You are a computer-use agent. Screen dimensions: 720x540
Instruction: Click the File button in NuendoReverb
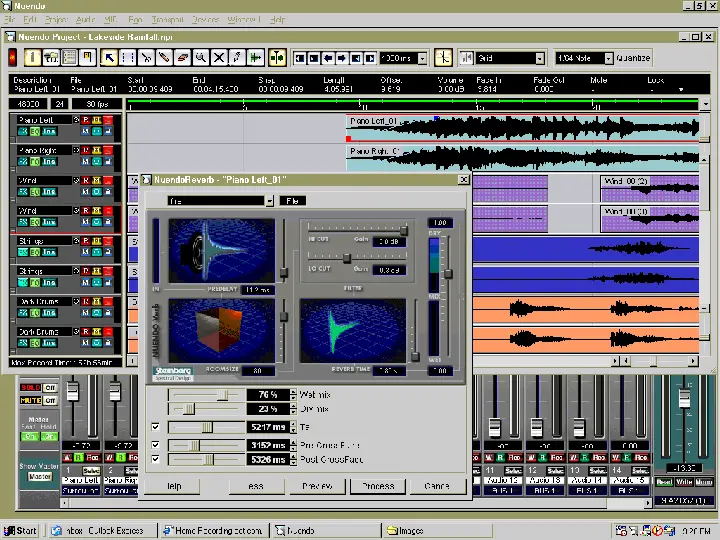292,201
